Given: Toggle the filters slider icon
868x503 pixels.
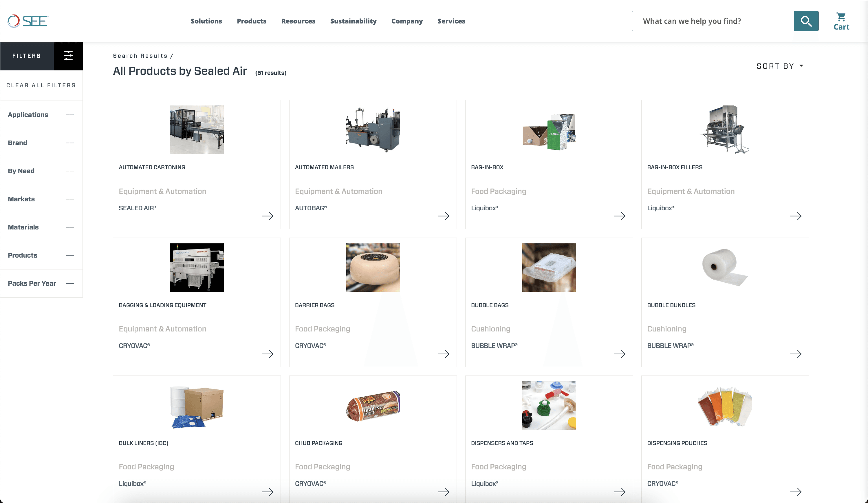Looking at the screenshot, I should [68, 56].
